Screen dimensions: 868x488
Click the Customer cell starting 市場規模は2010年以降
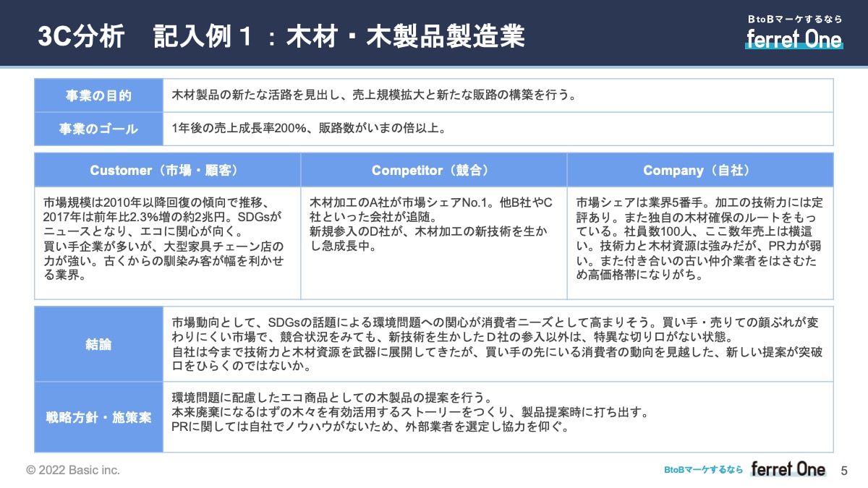tap(168, 243)
